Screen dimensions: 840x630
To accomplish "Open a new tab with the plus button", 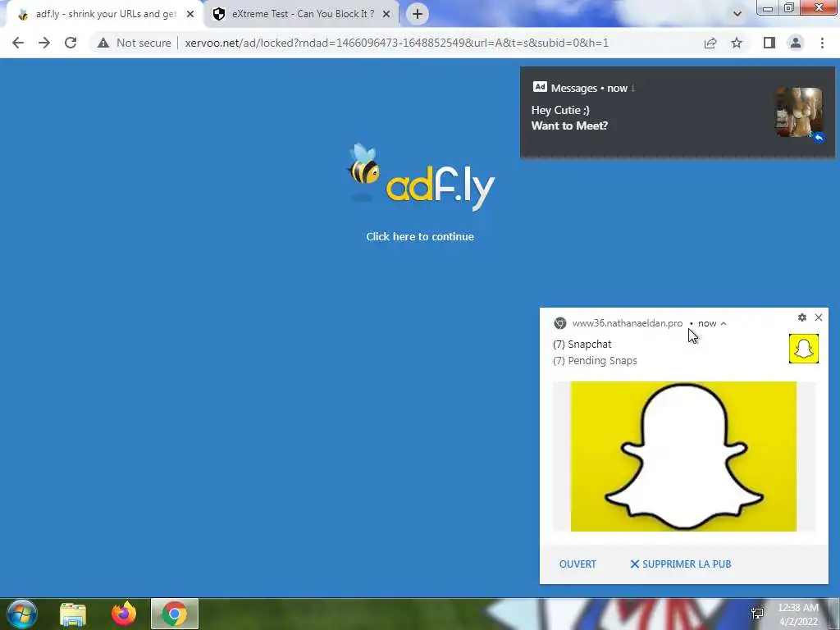I will (418, 14).
